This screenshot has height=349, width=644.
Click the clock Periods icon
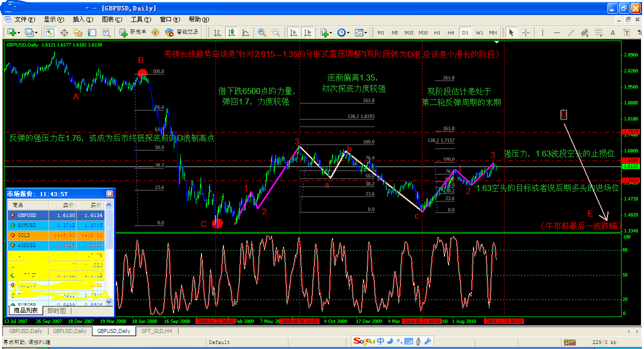[x=341, y=32]
